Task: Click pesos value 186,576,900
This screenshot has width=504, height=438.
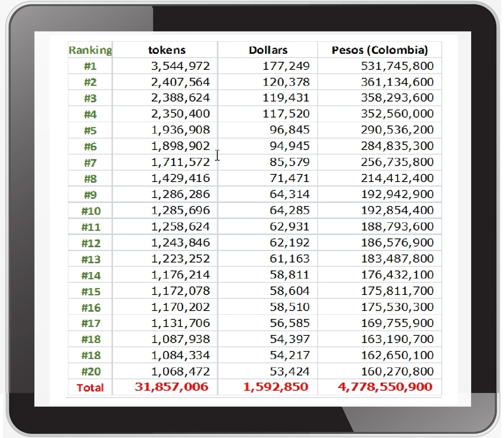Action: [x=397, y=243]
